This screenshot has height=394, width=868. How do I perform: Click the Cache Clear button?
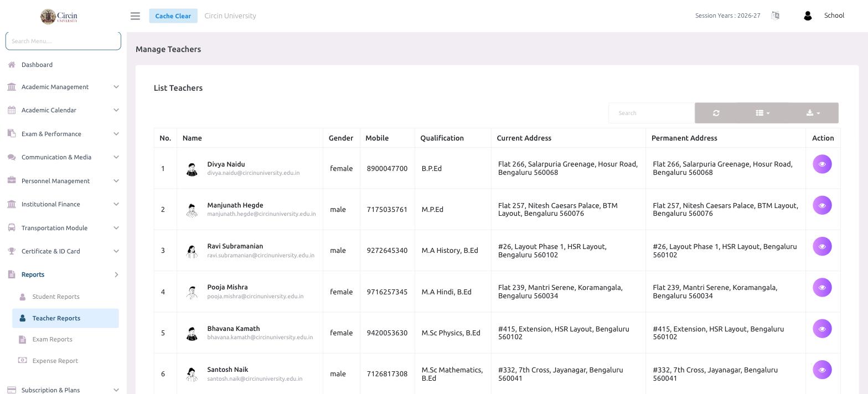(173, 16)
